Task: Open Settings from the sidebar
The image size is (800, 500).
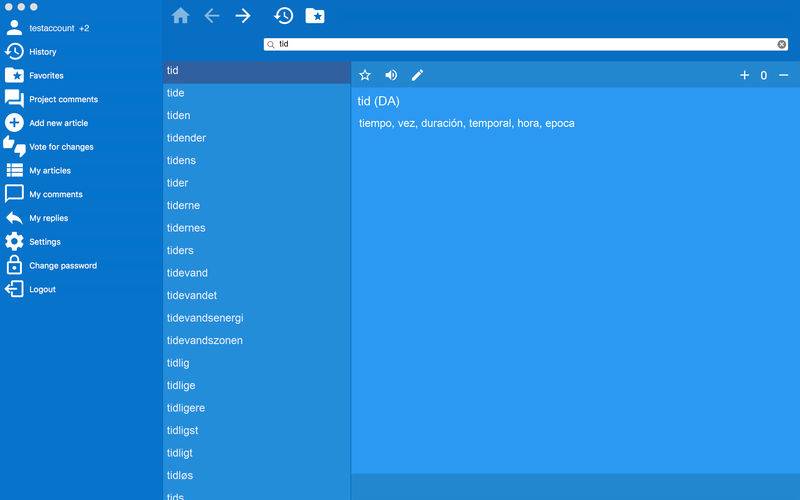Action: 44,242
